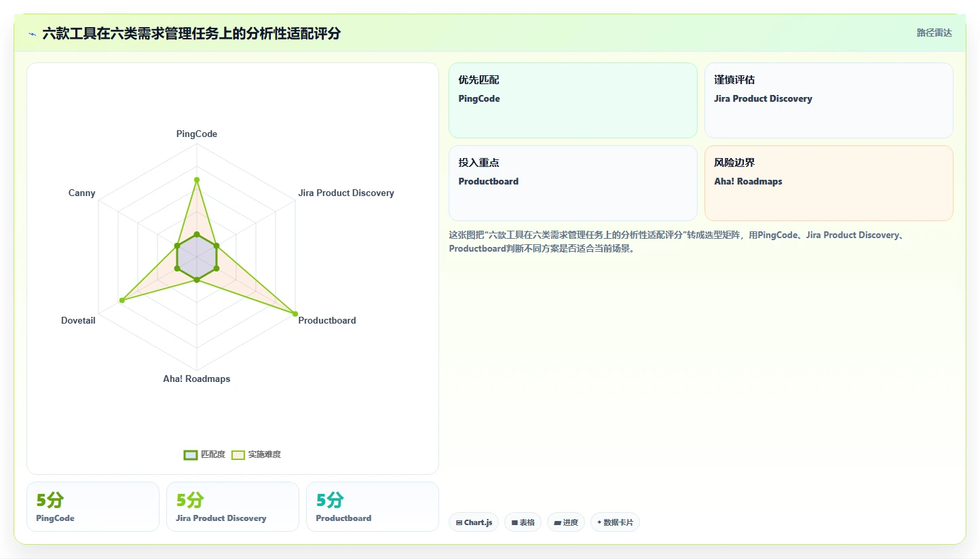Image resolution: width=980 pixels, height=559 pixels.
Task: Toggle the 实施难度 legend series
Action: pyautogui.click(x=256, y=455)
